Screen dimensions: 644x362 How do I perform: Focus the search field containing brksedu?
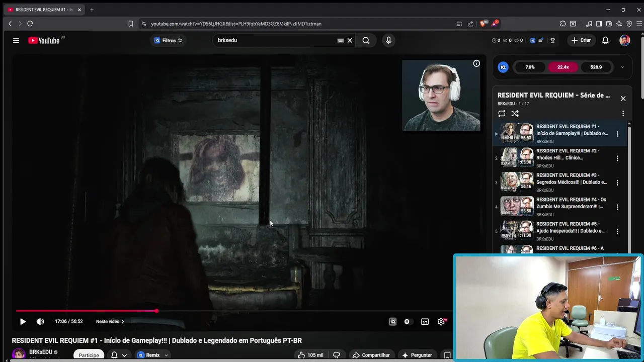(x=274, y=40)
